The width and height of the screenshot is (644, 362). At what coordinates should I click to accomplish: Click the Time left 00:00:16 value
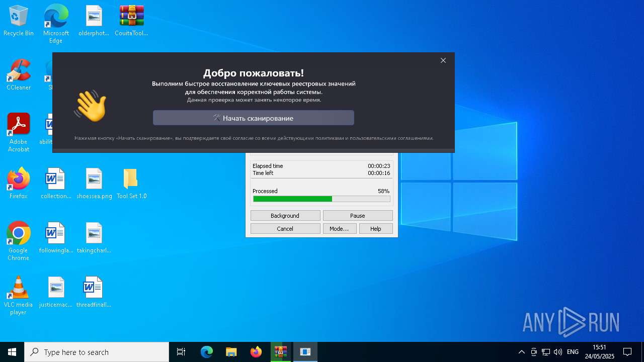tap(379, 173)
